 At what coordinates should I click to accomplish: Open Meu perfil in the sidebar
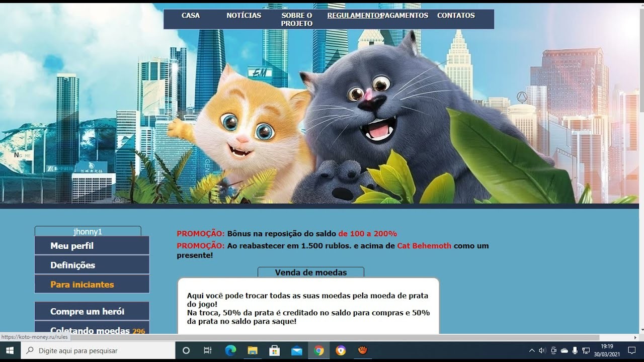coord(92,246)
